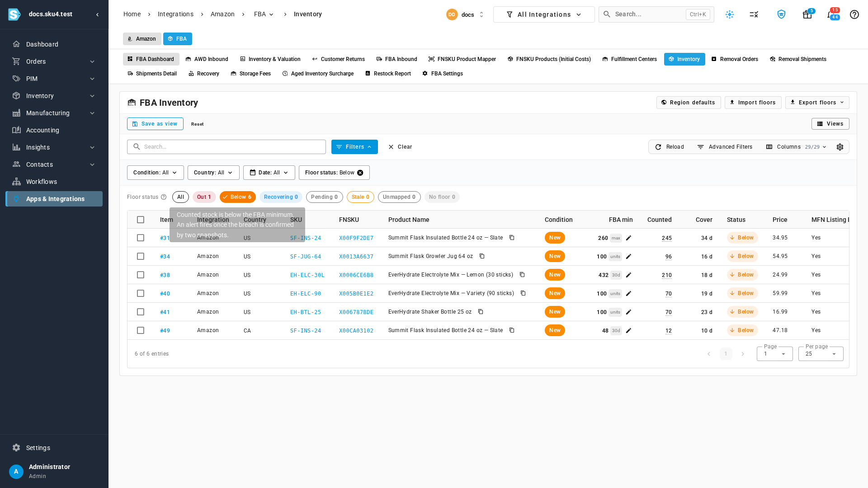Click the floor status help icon
The image size is (868, 488).
[x=164, y=197]
